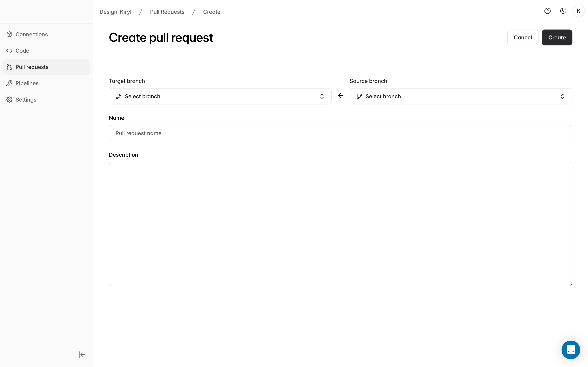The height and width of the screenshot is (367, 588).
Task: Collapse the sidebar with arrow icon
Action: point(82,354)
